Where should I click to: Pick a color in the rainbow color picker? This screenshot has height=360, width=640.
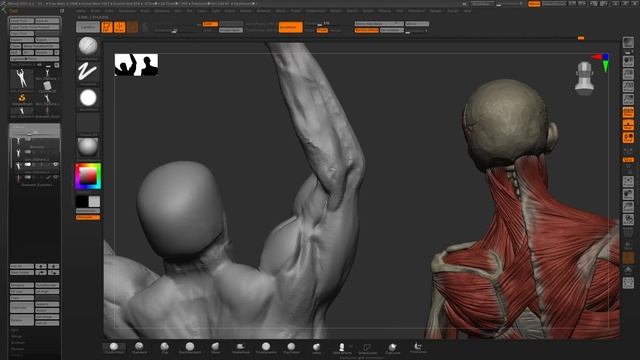88,176
